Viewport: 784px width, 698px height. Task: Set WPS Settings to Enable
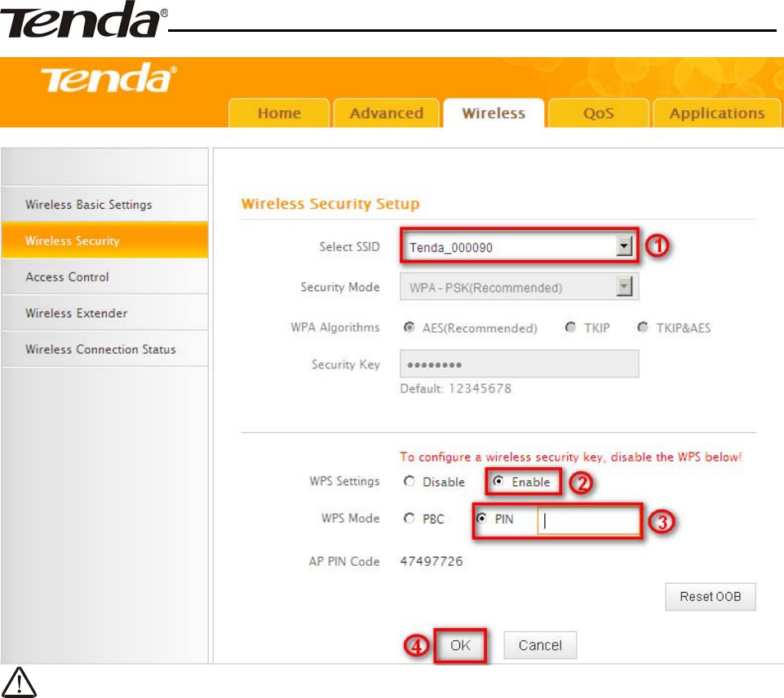[498, 480]
